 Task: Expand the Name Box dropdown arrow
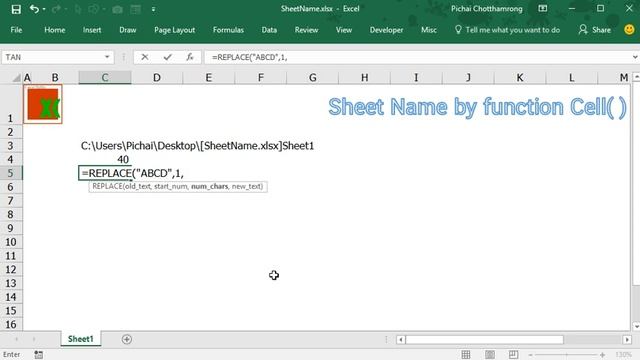(x=107, y=57)
